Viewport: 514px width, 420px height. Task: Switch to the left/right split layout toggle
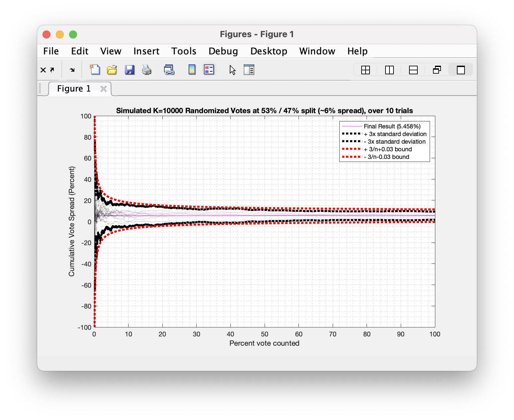[389, 70]
